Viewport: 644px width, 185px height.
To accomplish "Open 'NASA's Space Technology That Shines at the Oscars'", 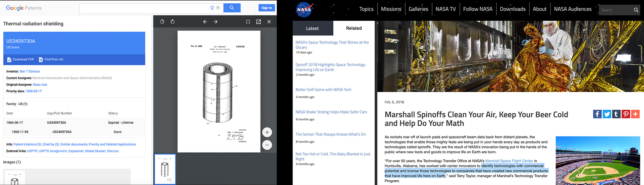I will tap(332, 45).
